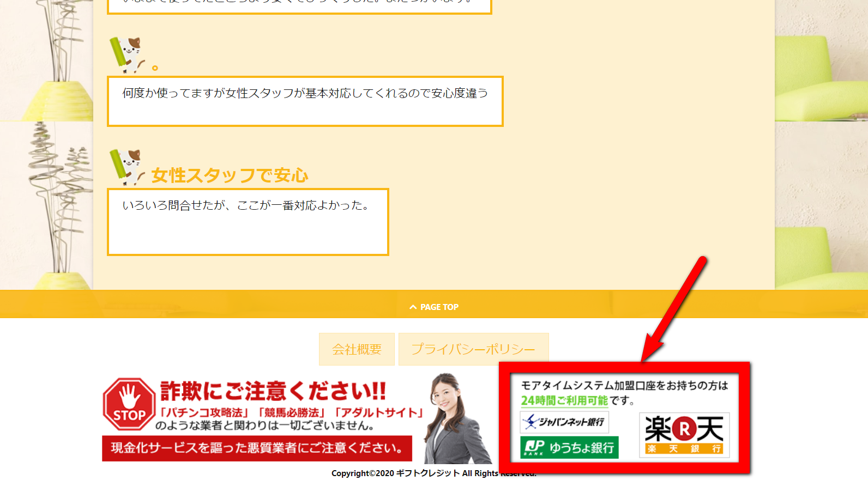This screenshot has width=868, height=499.
Task: Click the 楽天銀行 Rakuten Bank logo
Action: (x=684, y=435)
